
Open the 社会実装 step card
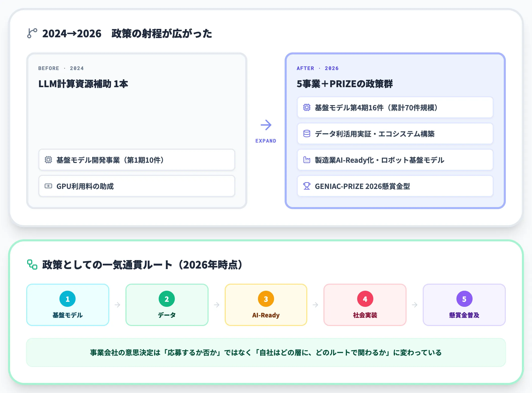tap(365, 305)
